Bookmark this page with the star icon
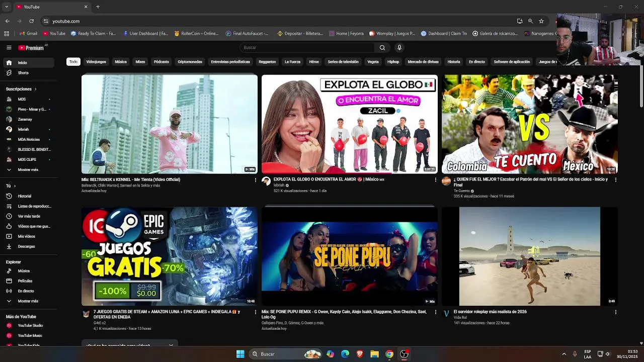The image size is (644, 362). click(x=541, y=21)
